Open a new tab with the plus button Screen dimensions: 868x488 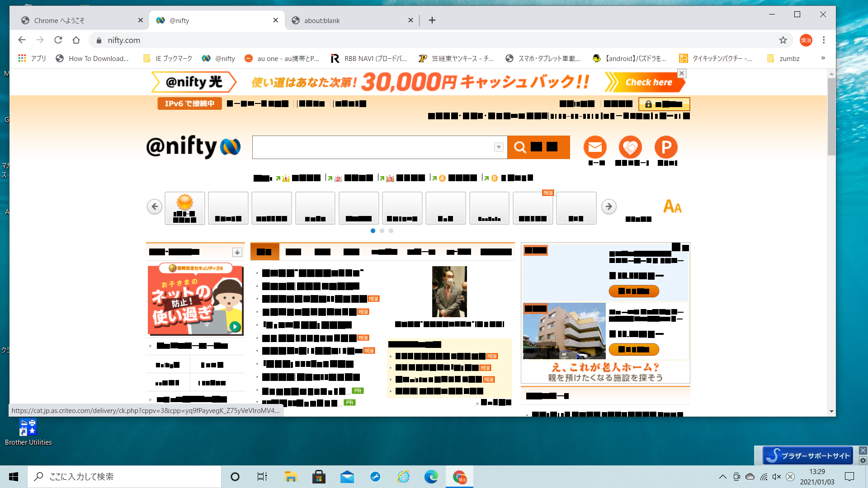(432, 20)
